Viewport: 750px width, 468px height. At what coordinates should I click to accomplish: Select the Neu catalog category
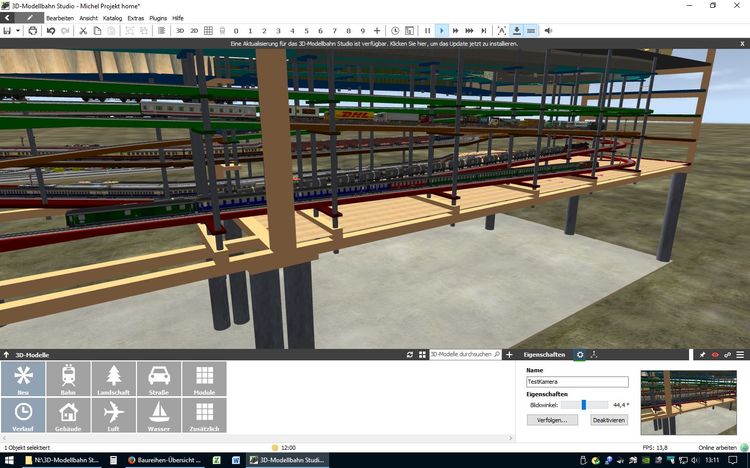[23, 379]
